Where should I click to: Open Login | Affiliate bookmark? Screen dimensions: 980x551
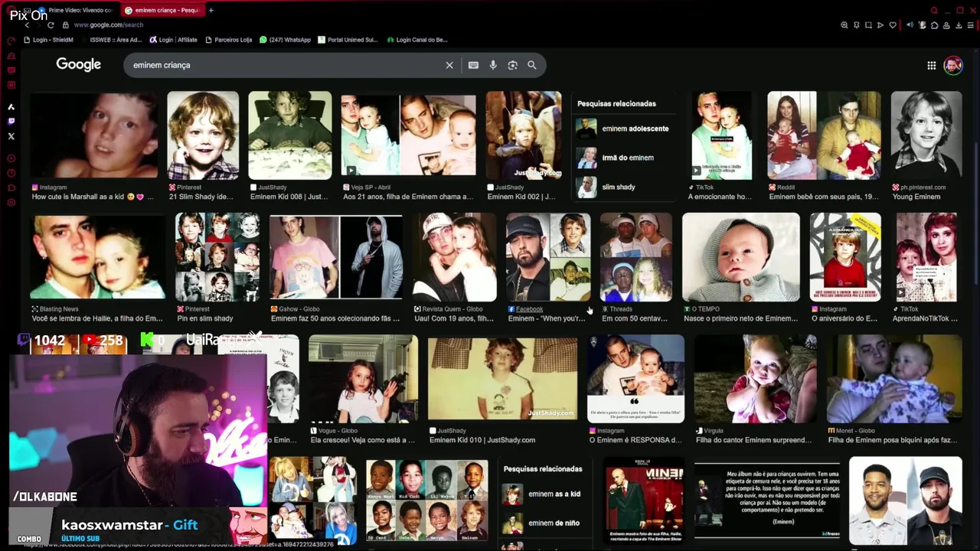173,40
